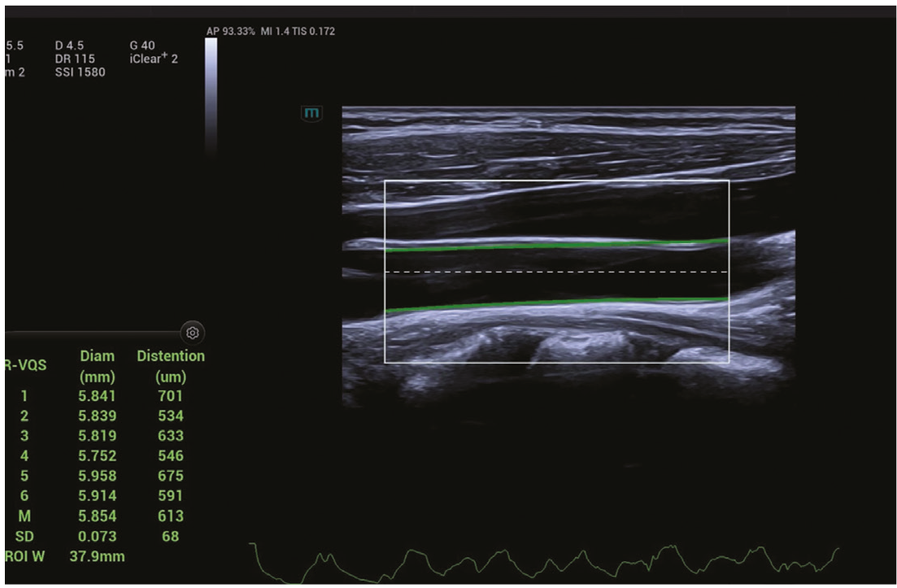Click the G 40 gain parameter
The width and height of the screenshot is (897, 588).
click(x=142, y=46)
